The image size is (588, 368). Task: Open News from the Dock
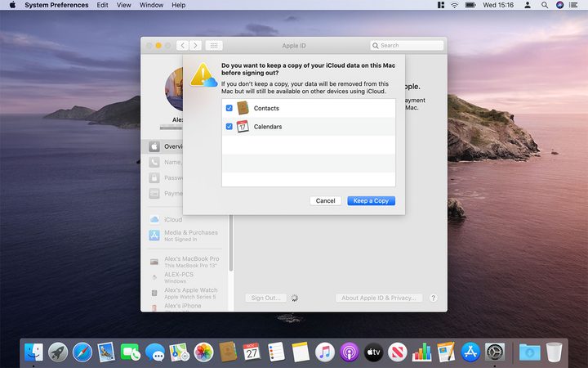tap(398, 352)
